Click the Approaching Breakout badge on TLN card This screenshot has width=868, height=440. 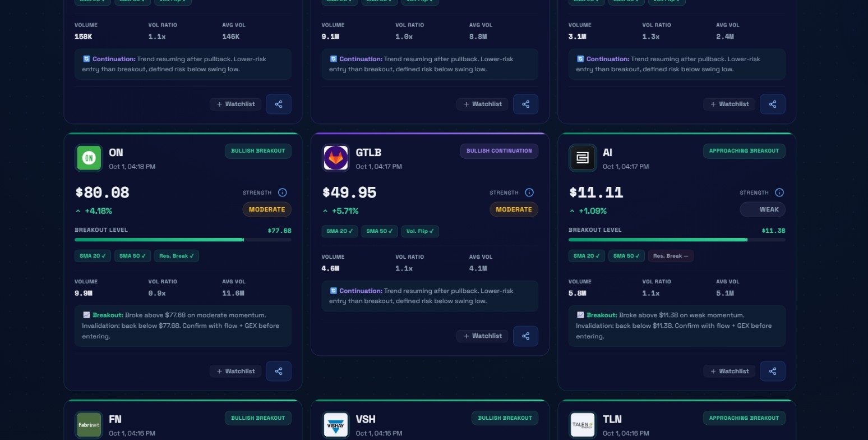pyautogui.click(x=744, y=418)
